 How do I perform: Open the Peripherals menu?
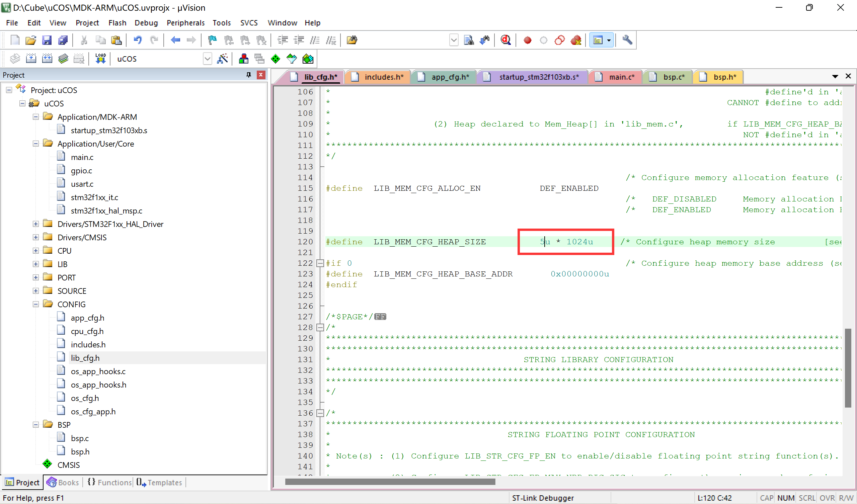[x=185, y=23]
